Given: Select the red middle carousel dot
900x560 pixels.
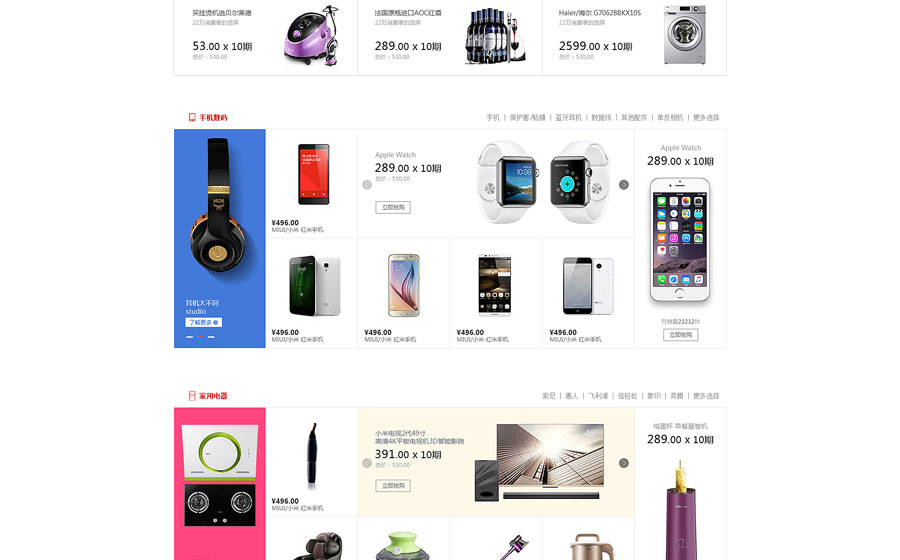Looking at the screenshot, I should tap(200, 337).
